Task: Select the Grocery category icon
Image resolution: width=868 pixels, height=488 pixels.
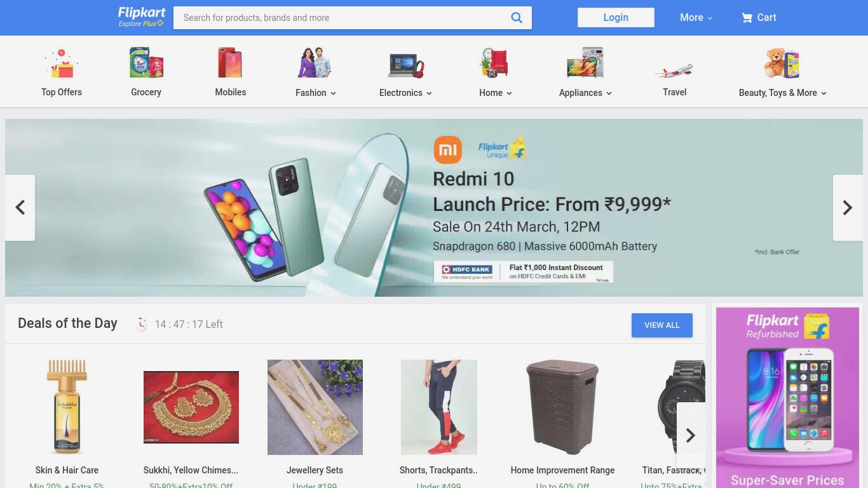Action: [x=146, y=62]
